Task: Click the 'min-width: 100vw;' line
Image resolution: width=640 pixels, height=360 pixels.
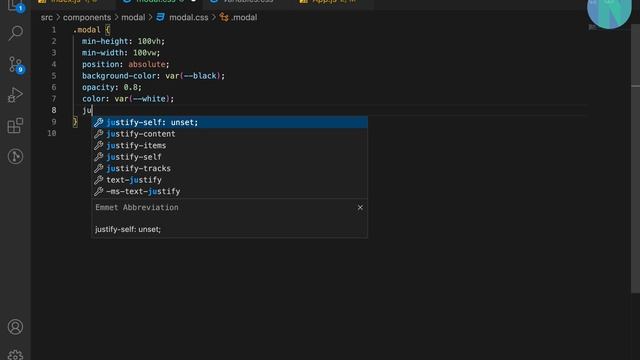Action: click(x=121, y=53)
